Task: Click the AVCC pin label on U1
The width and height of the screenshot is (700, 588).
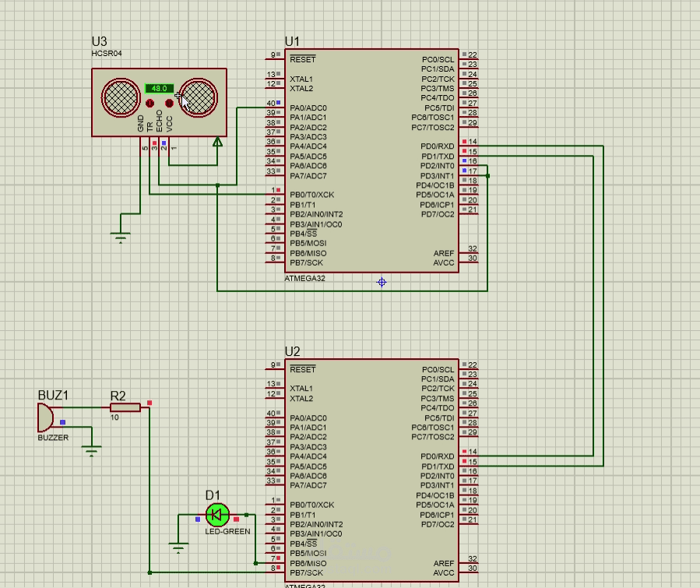Action: (444, 262)
